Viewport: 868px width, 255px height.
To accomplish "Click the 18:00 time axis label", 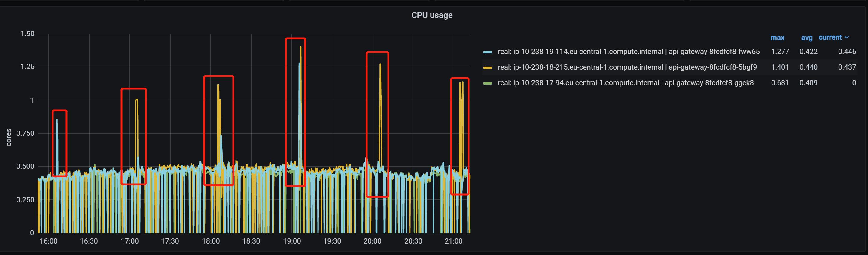I will pos(211,241).
